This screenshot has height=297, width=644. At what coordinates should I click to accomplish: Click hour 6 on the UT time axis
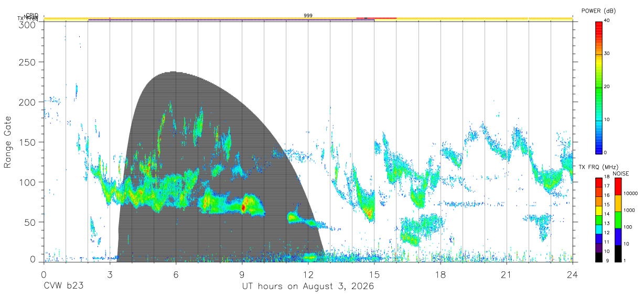(x=176, y=274)
